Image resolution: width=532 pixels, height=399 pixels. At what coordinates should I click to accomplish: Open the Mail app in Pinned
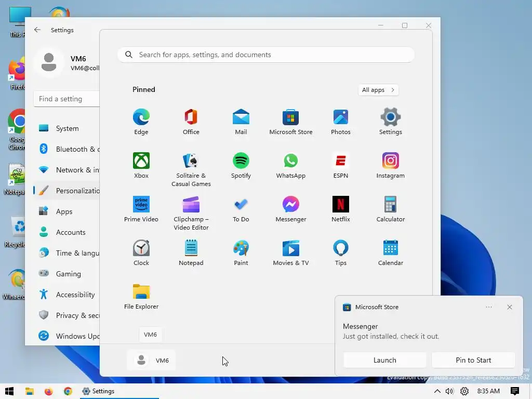click(x=241, y=122)
